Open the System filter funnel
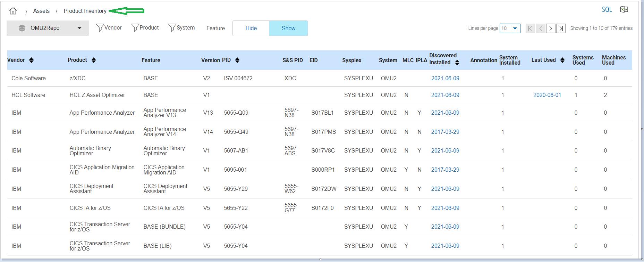Viewport: 644px width, 262px height. click(172, 28)
